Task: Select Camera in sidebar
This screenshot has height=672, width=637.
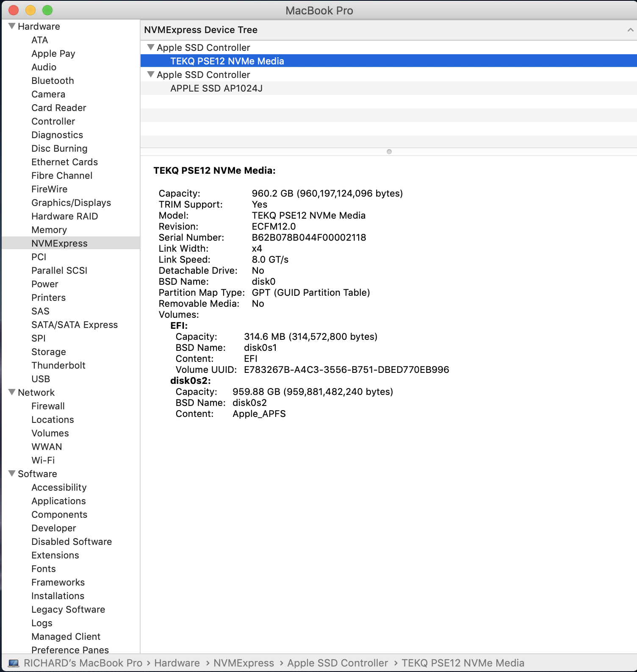Action: (x=48, y=94)
